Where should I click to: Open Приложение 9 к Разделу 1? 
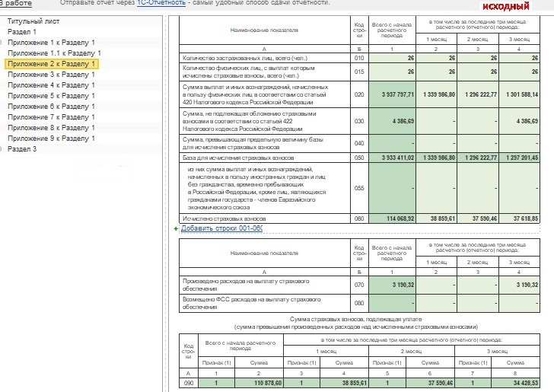[x=51, y=139]
